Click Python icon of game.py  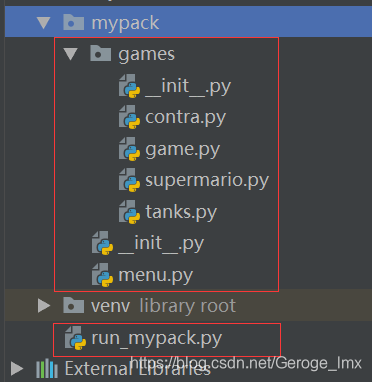(x=130, y=149)
